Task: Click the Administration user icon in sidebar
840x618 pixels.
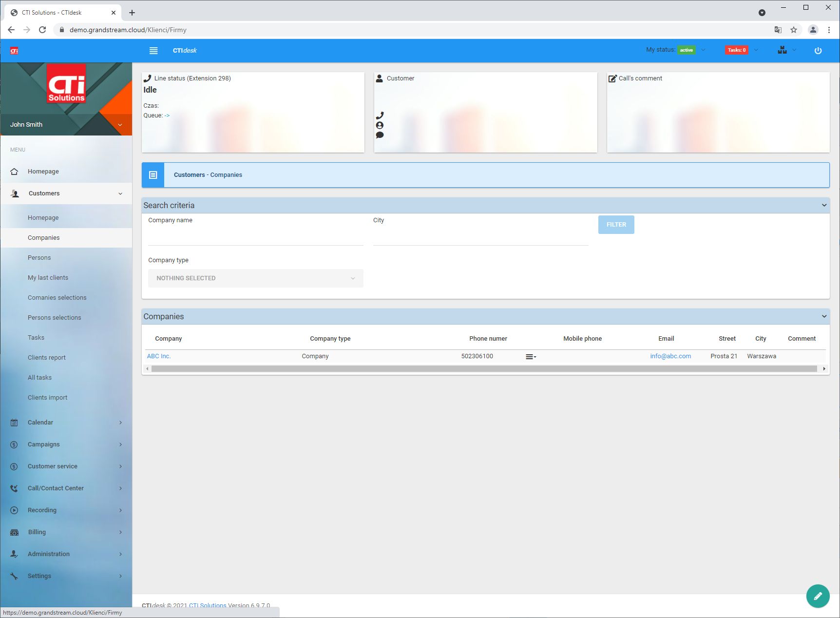Action: click(x=14, y=554)
